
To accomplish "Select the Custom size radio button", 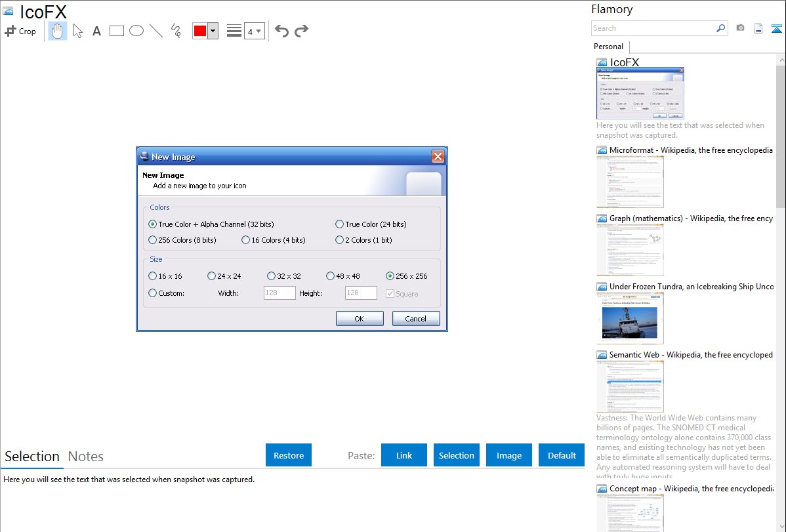I will (x=153, y=293).
